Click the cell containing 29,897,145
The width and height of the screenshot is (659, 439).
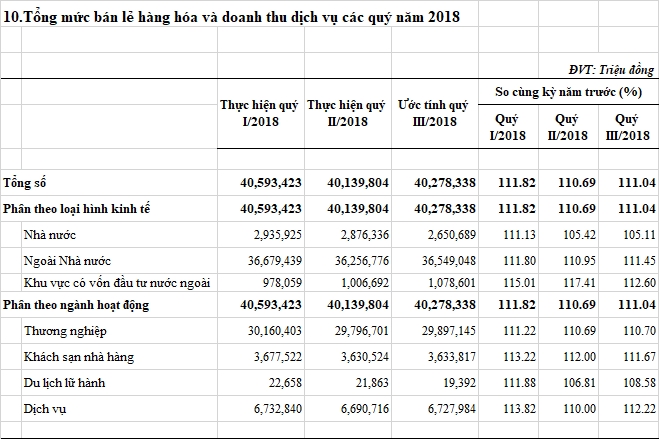443,330
